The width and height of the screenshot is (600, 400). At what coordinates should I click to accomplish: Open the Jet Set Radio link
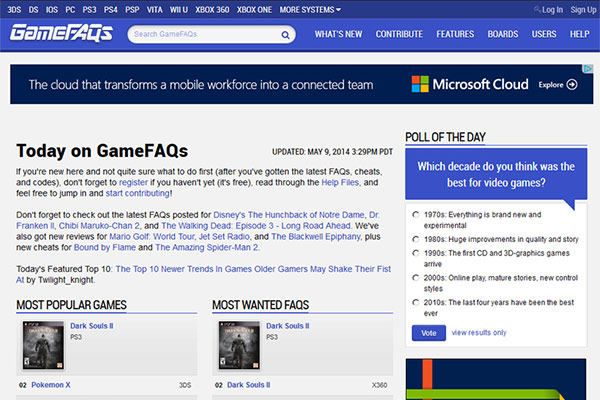pyautogui.click(x=224, y=237)
